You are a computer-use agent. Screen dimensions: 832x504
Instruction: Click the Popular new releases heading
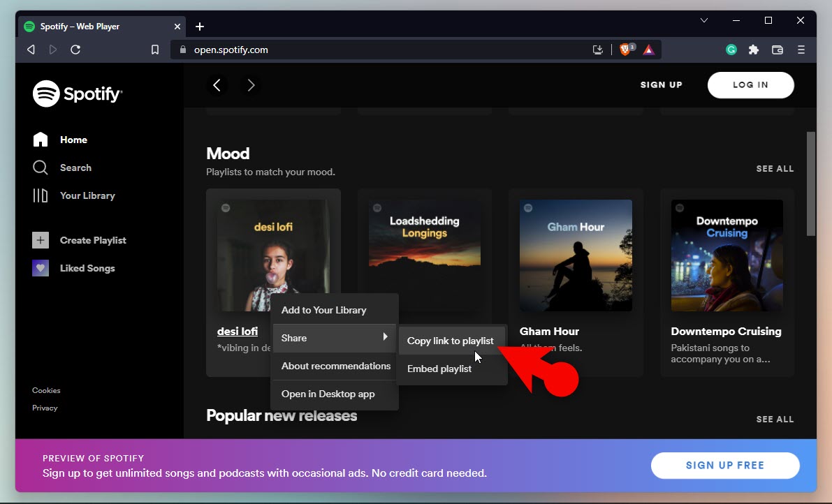282,415
